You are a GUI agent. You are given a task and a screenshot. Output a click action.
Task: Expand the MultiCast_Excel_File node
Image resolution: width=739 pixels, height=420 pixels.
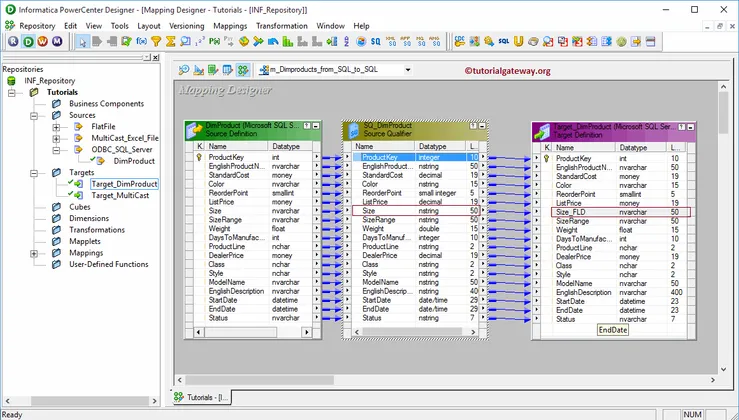point(56,139)
